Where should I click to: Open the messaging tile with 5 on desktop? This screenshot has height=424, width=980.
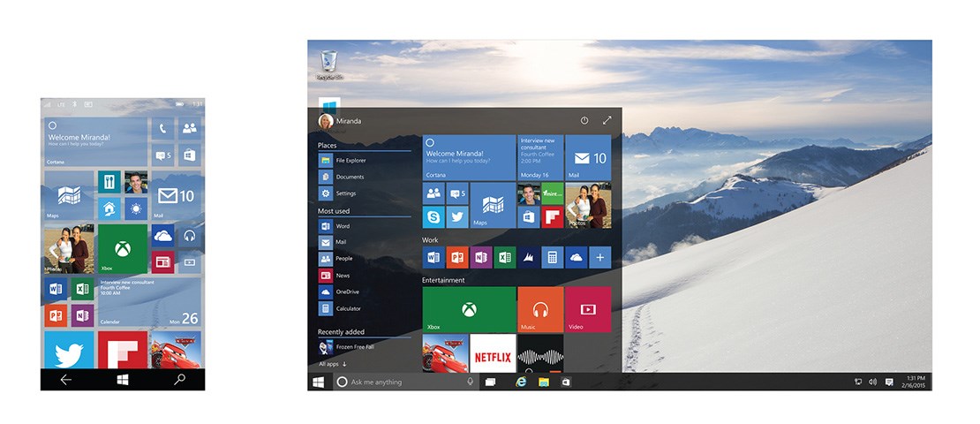coord(457,193)
